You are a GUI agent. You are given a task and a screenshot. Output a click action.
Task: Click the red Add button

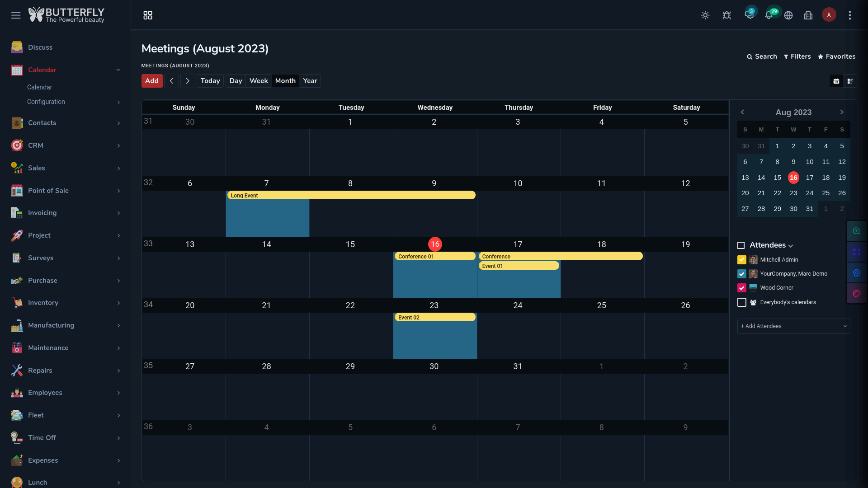tap(152, 81)
